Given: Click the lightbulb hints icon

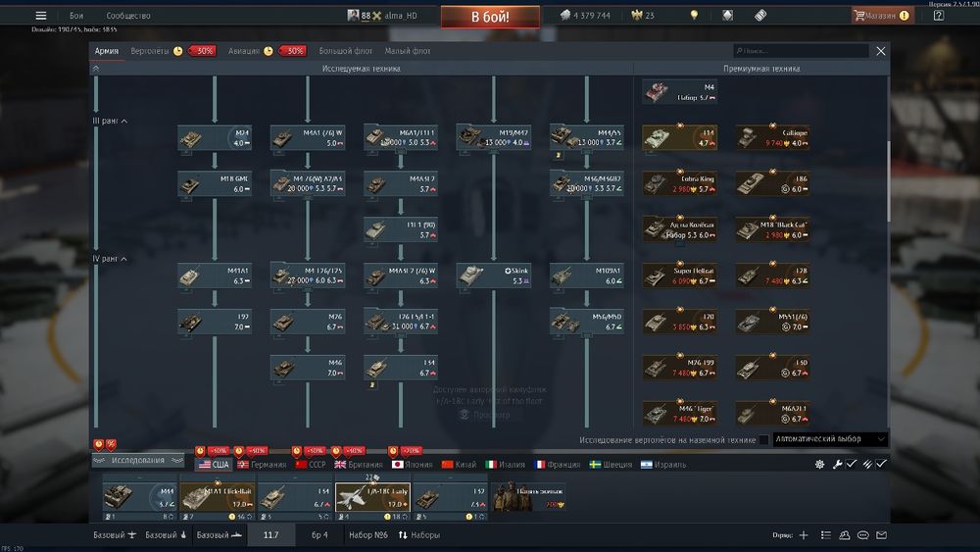Looking at the screenshot, I should coord(694,15).
